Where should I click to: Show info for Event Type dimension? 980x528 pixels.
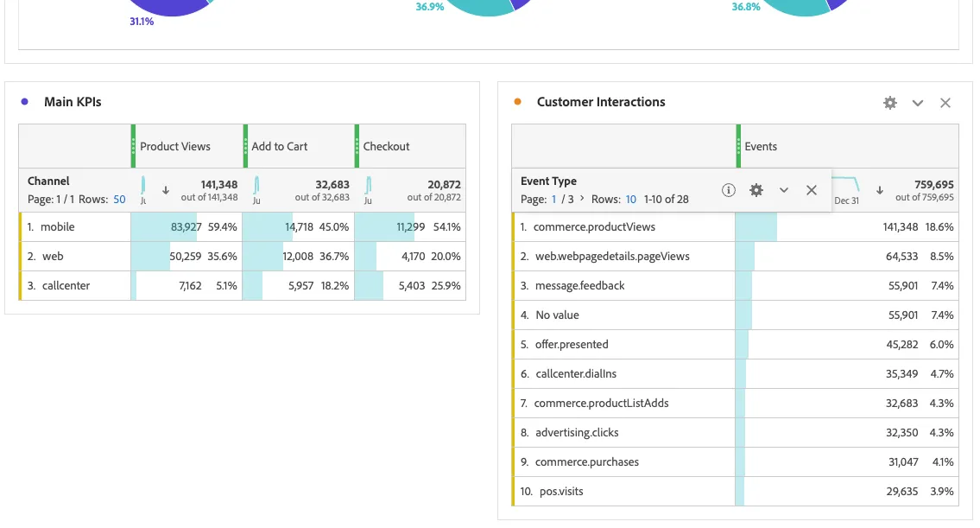coord(728,190)
